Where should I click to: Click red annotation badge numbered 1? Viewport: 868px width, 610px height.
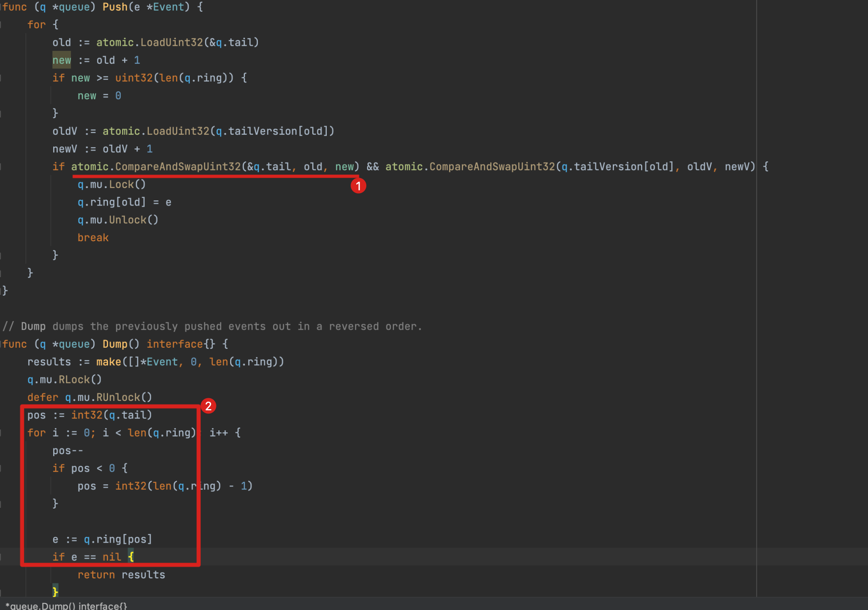point(358,186)
